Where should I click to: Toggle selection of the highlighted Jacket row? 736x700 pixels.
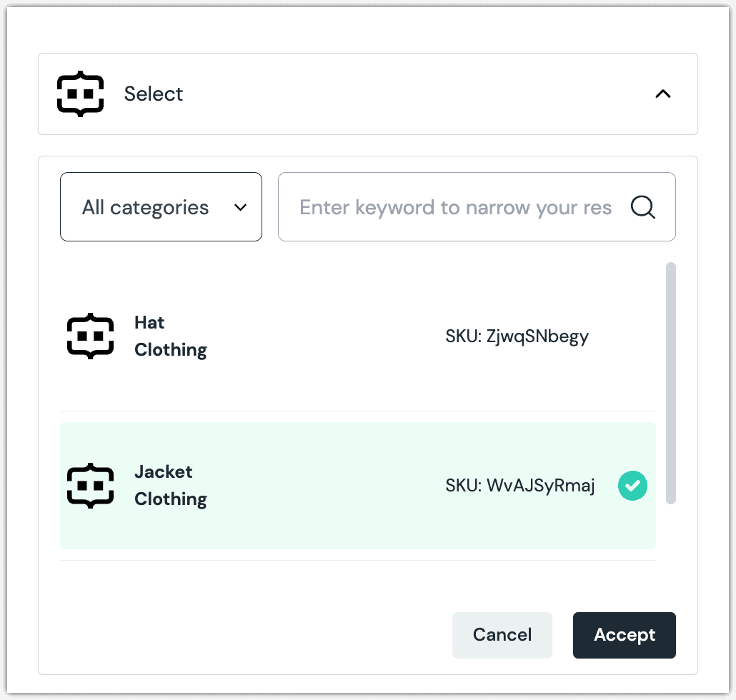tap(357, 486)
